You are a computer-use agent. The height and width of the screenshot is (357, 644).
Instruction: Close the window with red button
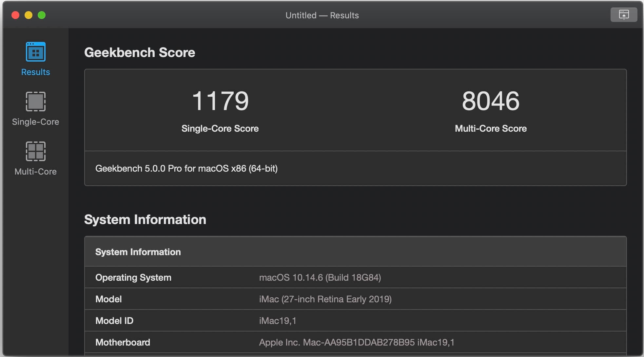pos(15,15)
